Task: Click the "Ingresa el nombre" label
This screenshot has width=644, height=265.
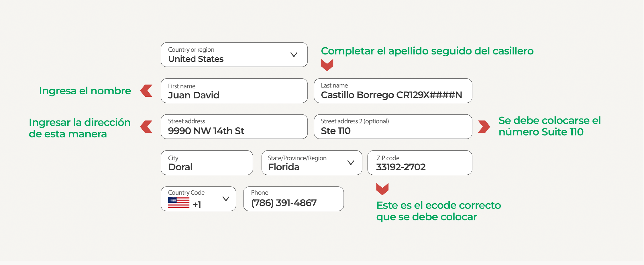Action: click(85, 91)
